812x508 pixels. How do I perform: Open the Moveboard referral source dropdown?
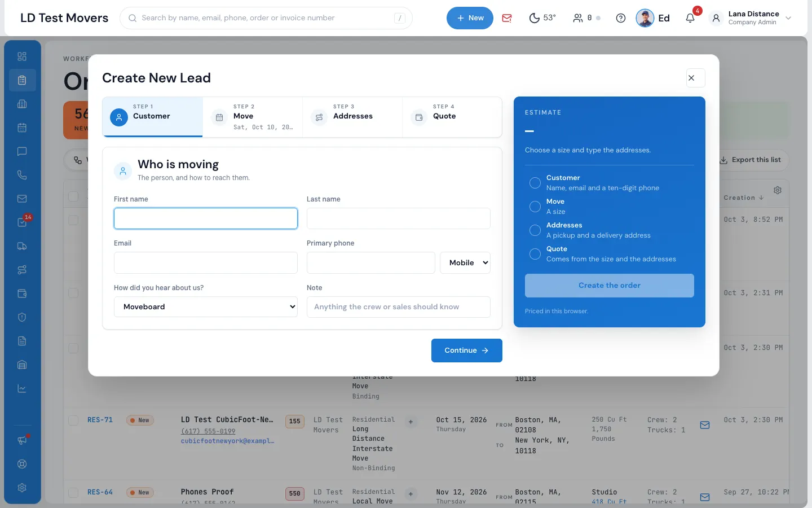[x=206, y=307]
